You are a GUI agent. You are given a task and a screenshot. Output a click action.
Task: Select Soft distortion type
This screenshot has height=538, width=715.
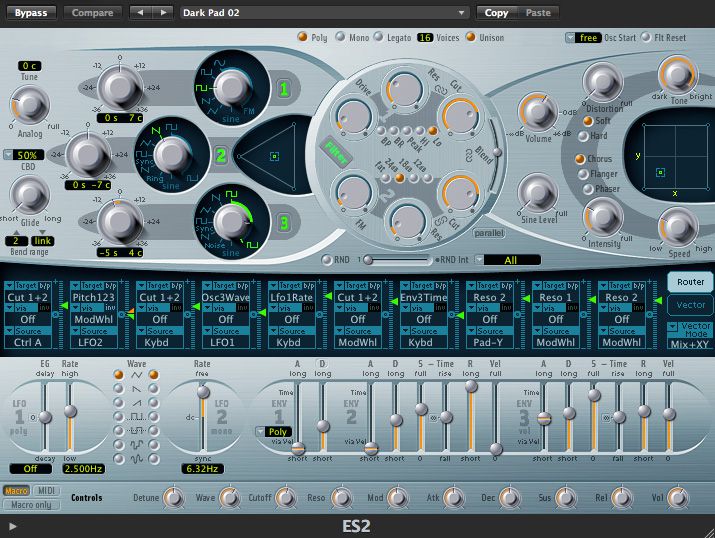coord(588,121)
